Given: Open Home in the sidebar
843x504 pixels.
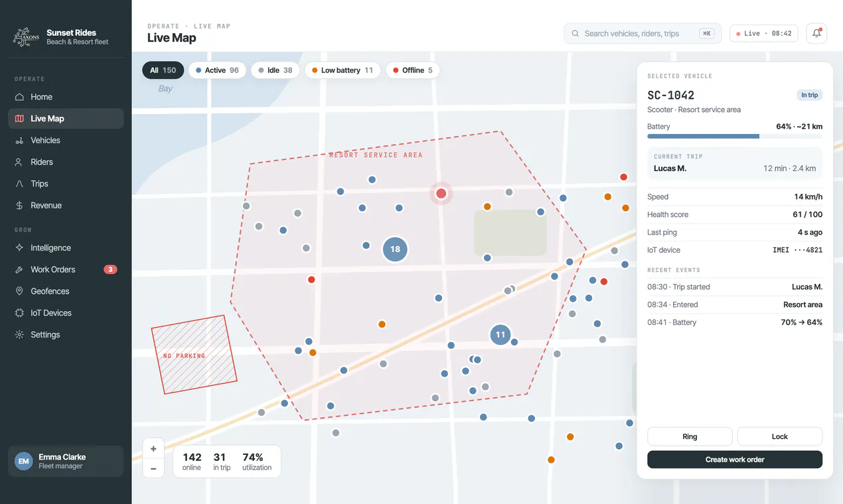Looking at the screenshot, I should pos(66,97).
